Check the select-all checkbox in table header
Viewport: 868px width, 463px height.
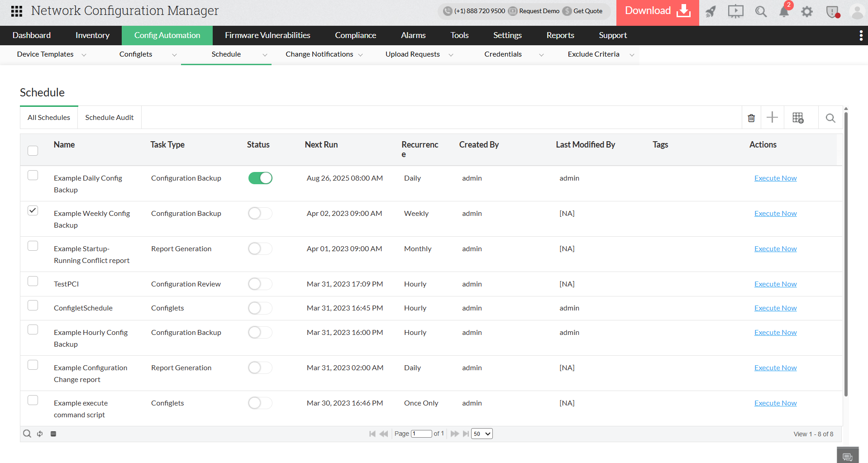(x=32, y=150)
